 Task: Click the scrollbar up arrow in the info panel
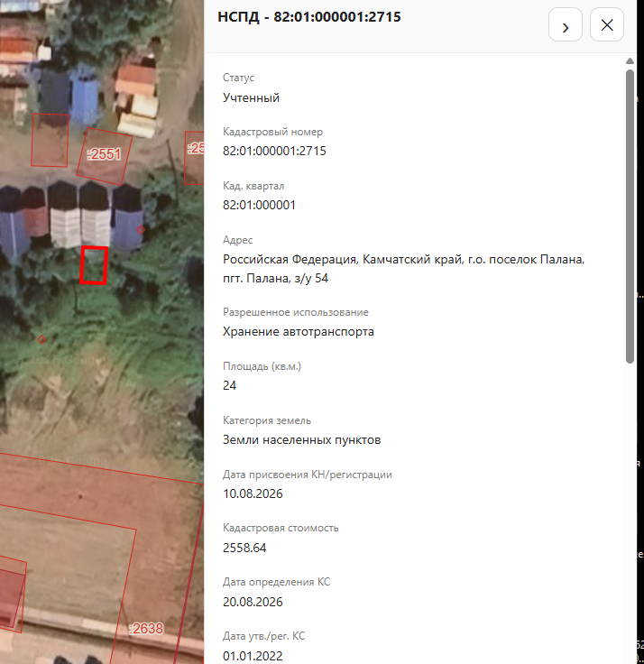630,61
